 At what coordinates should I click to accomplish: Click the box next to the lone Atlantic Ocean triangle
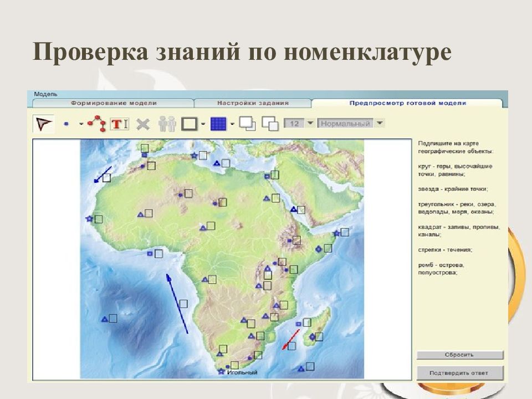pyautogui.click(x=113, y=318)
